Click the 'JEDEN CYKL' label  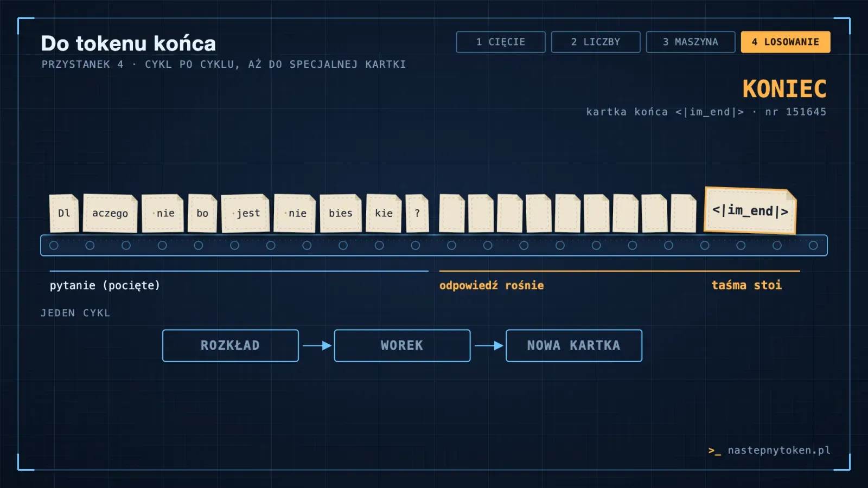[75, 313]
